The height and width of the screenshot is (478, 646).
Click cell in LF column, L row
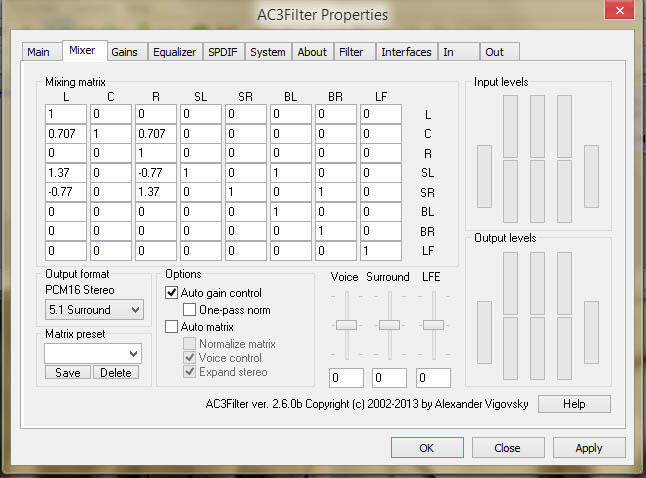click(381, 114)
